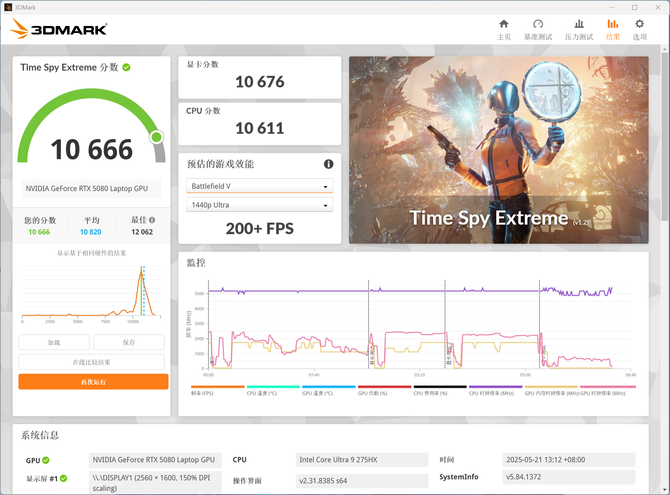Click the blue 平均 score 10 820

point(91,232)
